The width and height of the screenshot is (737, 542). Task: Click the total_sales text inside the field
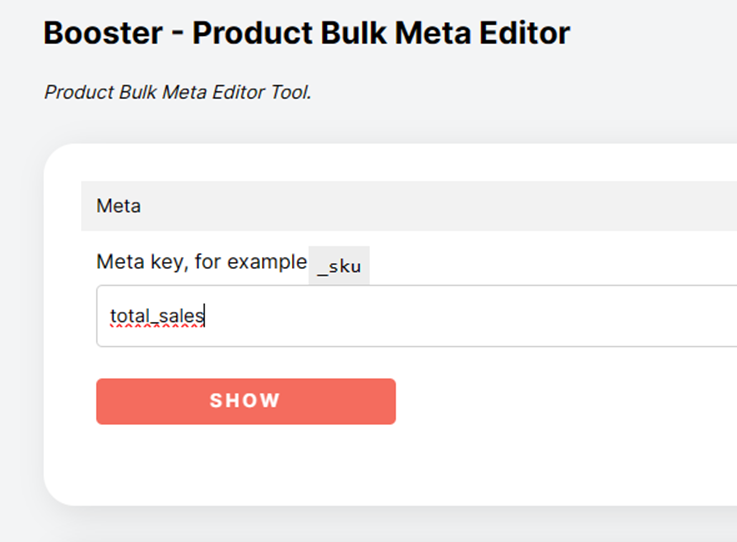pos(157,316)
